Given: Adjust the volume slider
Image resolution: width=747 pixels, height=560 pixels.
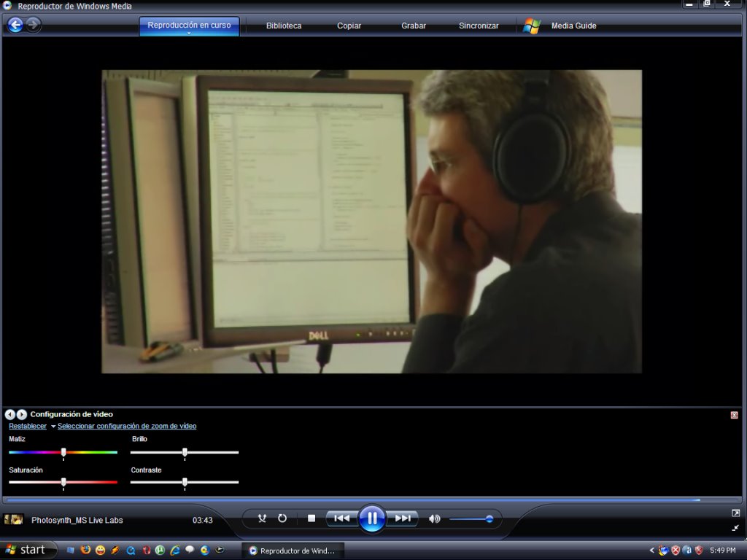Looking at the screenshot, I should (471, 519).
